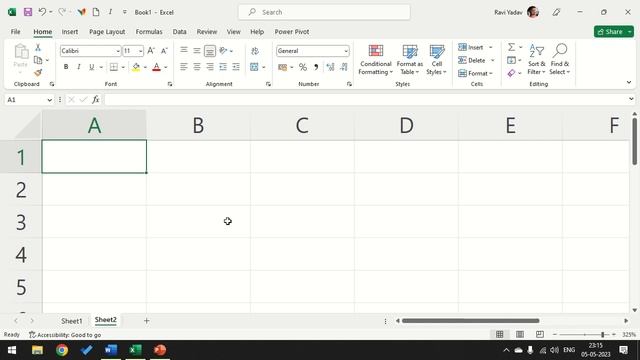The width and height of the screenshot is (640, 360).
Task: Center text horizontally
Action: (197, 67)
